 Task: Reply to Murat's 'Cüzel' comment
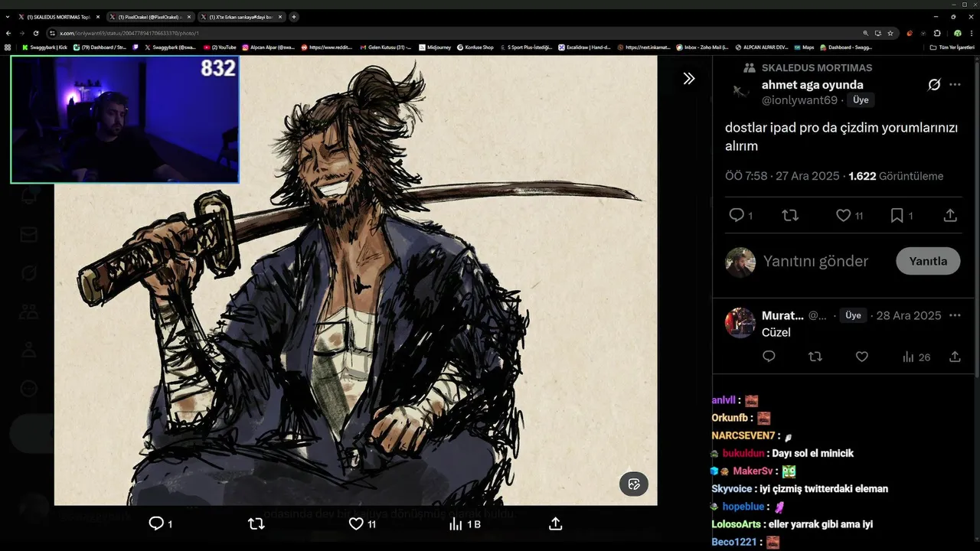tap(769, 357)
